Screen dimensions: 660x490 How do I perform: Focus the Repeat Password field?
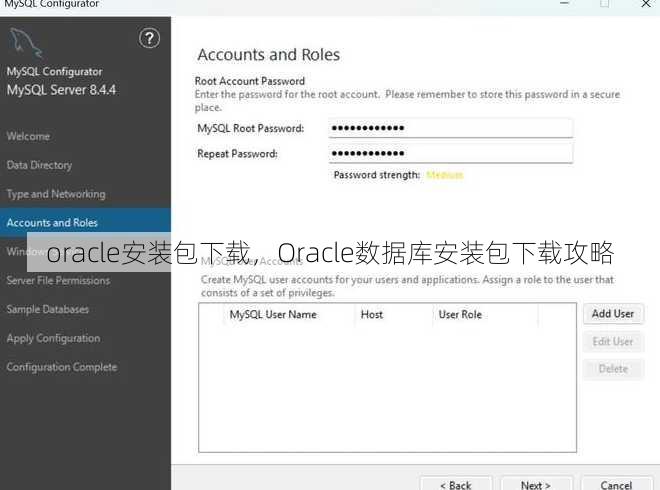coord(450,153)
